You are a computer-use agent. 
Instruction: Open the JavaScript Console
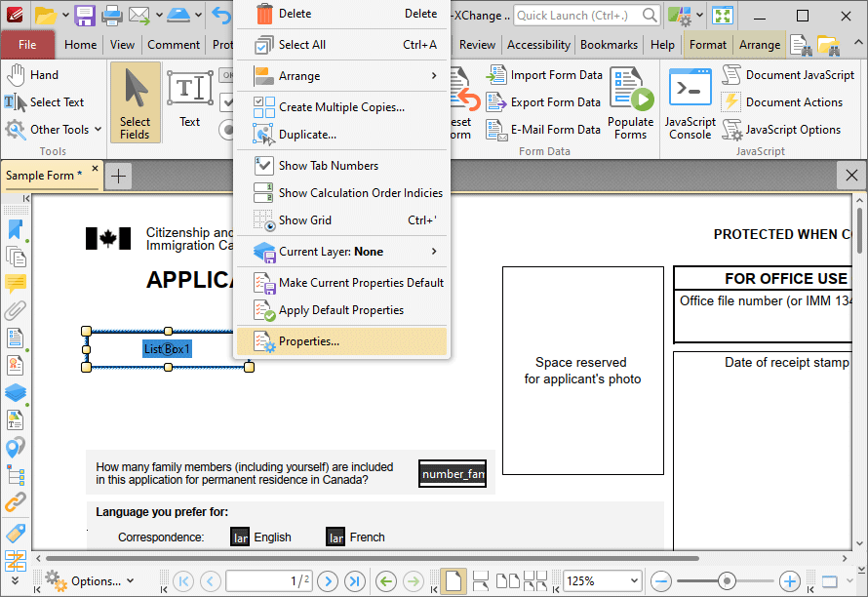tap(690, 104)
